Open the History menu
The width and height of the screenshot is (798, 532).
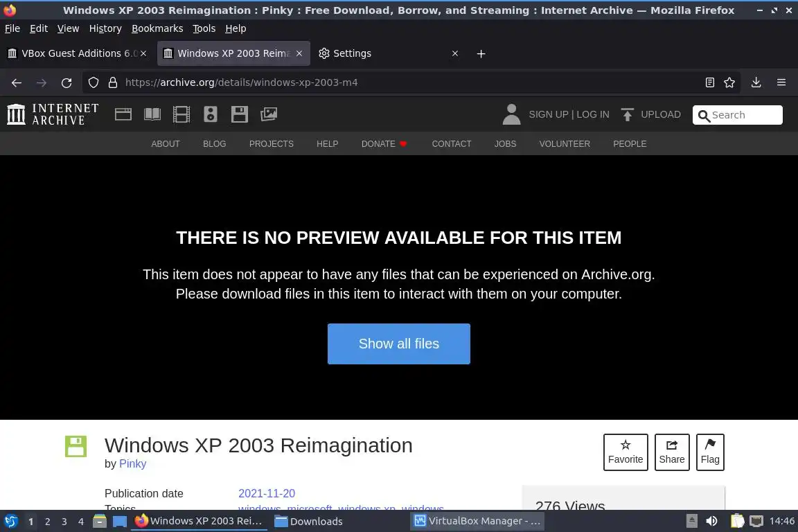click(x=105, y=28)
